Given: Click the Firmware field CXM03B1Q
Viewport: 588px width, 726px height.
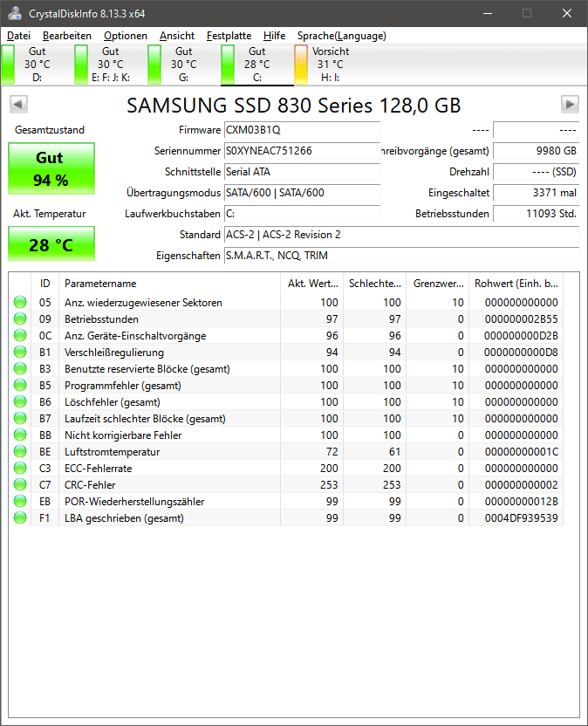Looking at the screenshot, I should 303,130.
